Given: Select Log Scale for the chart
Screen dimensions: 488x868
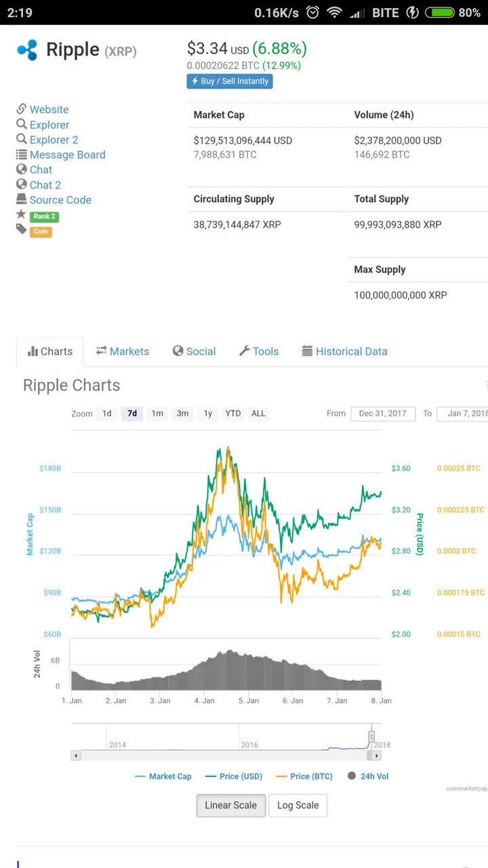Looking at the screenshot, I should (x=298, y=805).
